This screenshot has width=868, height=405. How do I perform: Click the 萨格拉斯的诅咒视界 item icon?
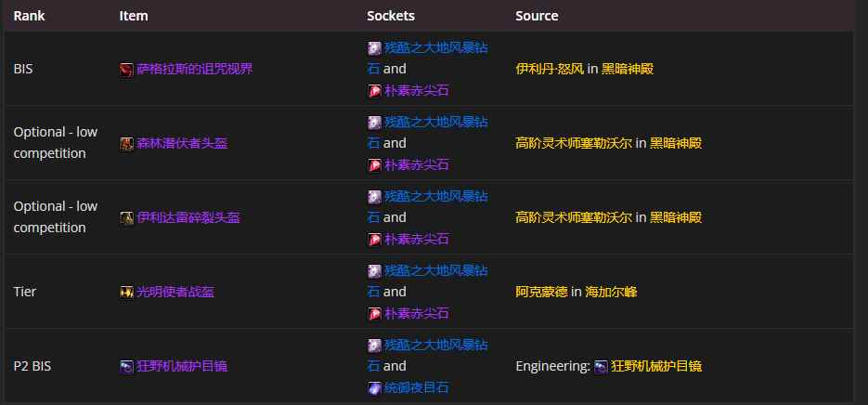(127, 69)
